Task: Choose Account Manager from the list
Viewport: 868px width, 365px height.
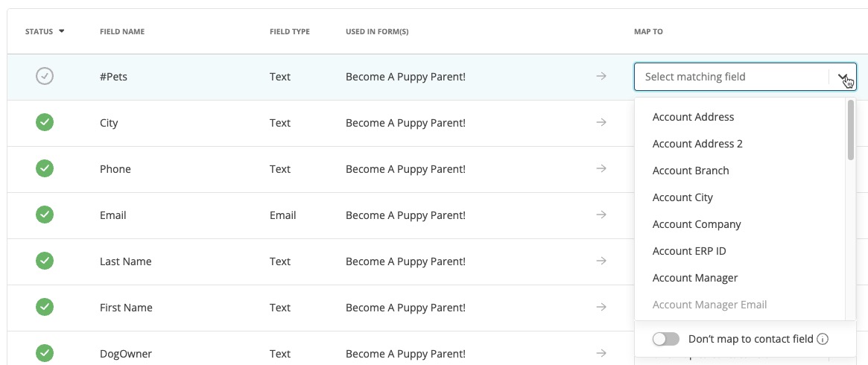Action: 694,278
